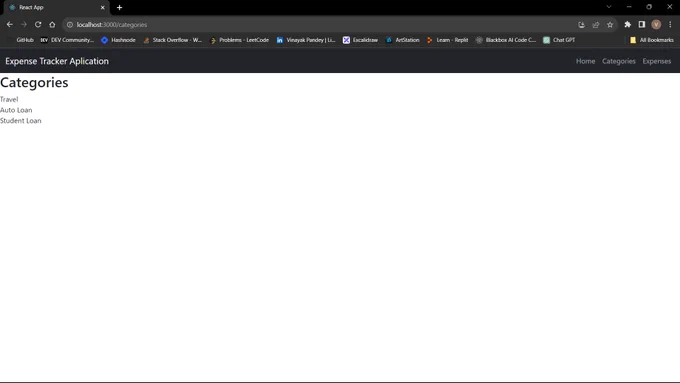Click the Categories page heading
The width and height of the screenshot is (680, 383).
tap(34, 82)
